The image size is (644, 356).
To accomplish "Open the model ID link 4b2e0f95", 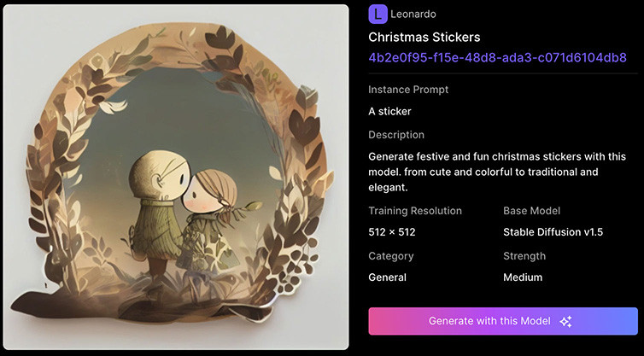I will pyautogui.click(x=497, y=57).
